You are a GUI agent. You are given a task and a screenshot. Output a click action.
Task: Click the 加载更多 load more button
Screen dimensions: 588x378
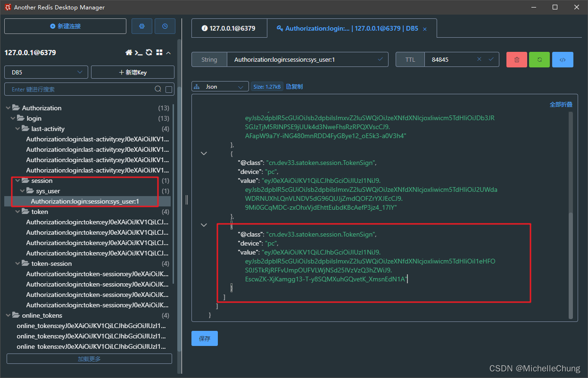coord(89,359)
